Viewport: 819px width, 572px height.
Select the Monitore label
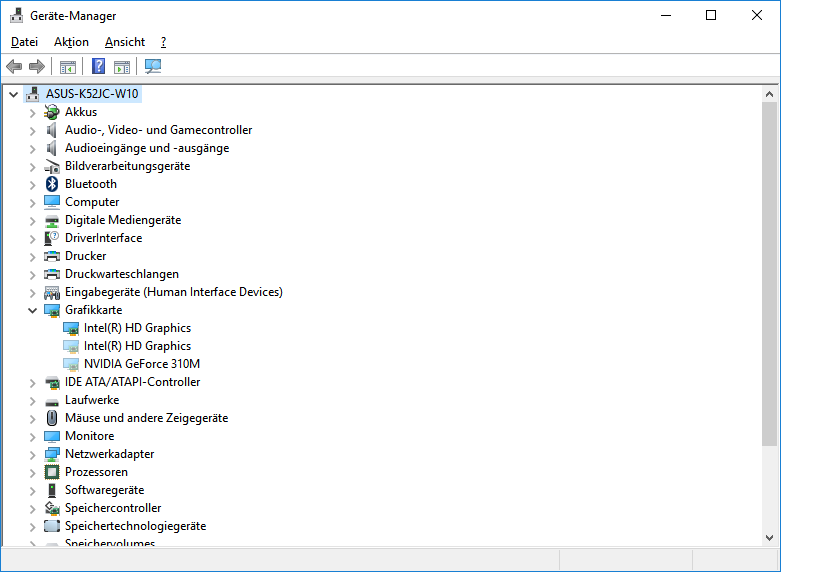(89, 436)
